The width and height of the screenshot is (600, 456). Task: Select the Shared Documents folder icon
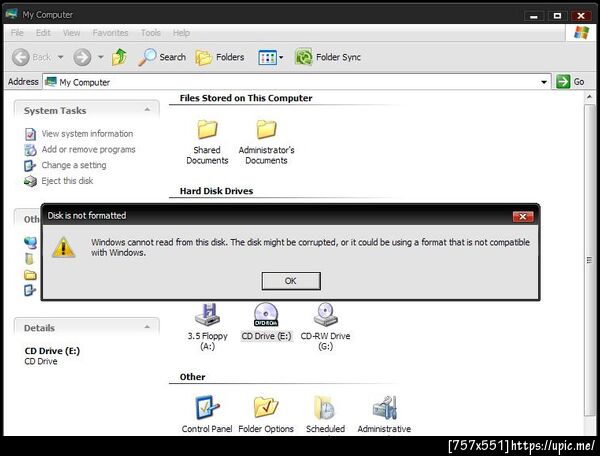pos(207,129)
